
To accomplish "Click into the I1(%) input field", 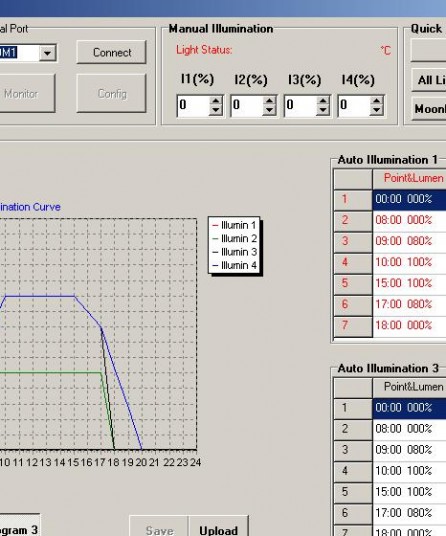I will tap(193, 106).
